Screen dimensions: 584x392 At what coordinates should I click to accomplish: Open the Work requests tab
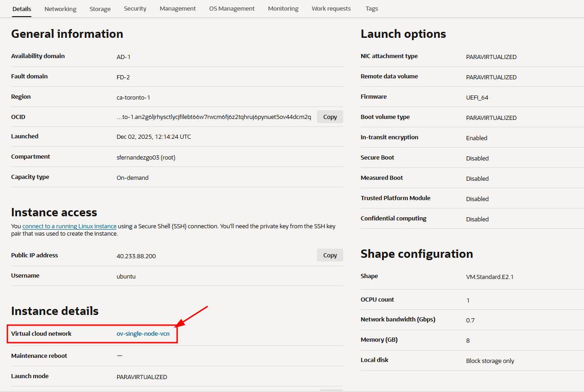click(x=331, y=9)
